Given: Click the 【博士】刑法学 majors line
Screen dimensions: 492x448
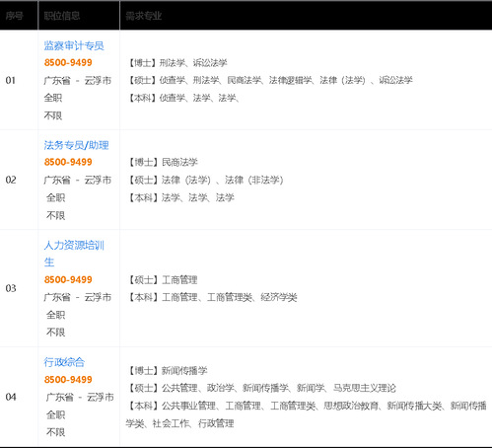Looking at the screenshot, I should [176, 63].
